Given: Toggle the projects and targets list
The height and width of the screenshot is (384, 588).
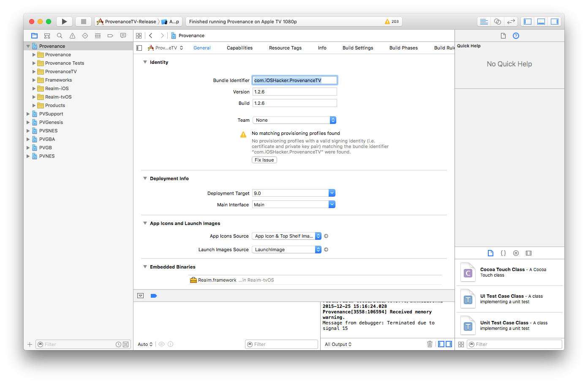Looking at the screenshot, I should click(139, 48).
